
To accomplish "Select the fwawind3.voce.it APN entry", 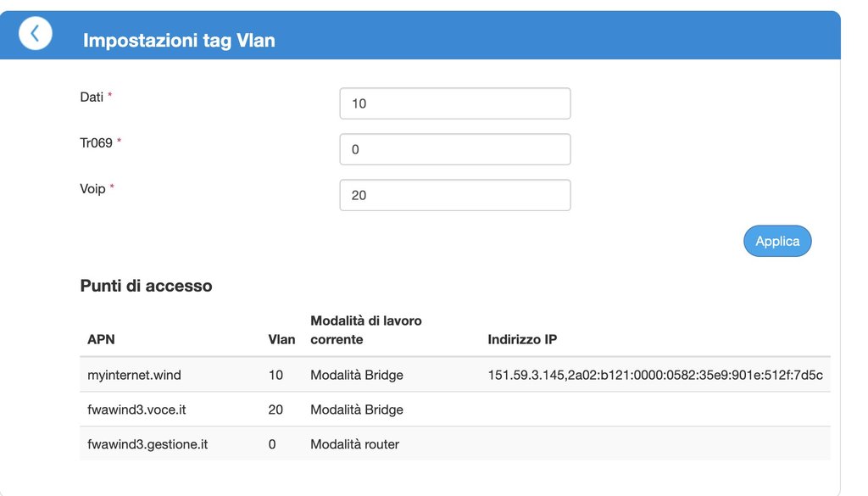I will pos(136,410).
